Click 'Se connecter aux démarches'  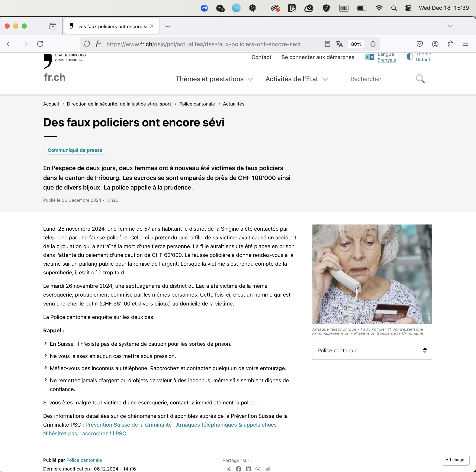[318, 57]
